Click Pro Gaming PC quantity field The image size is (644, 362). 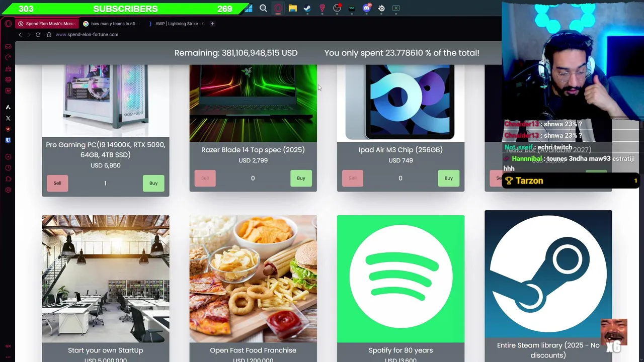[105, 183]
